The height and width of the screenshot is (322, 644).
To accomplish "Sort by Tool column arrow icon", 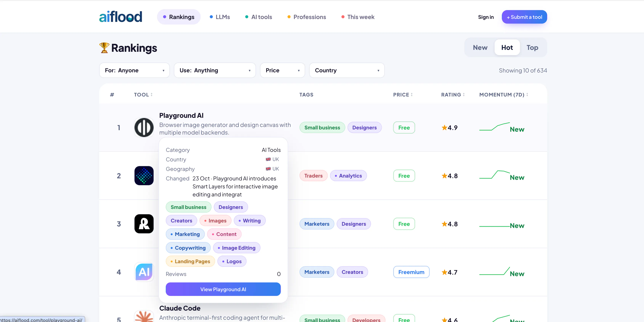I will coord(151,95).
